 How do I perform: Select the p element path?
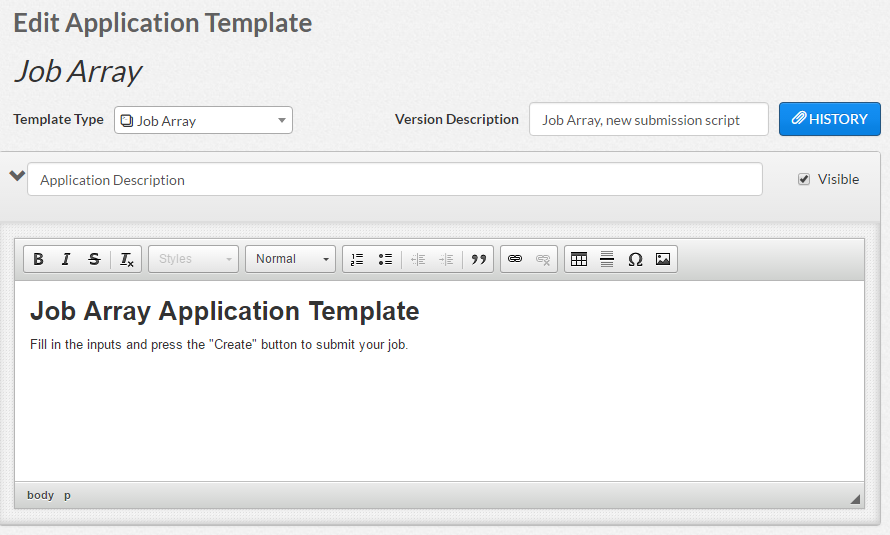tap(67, 495)
